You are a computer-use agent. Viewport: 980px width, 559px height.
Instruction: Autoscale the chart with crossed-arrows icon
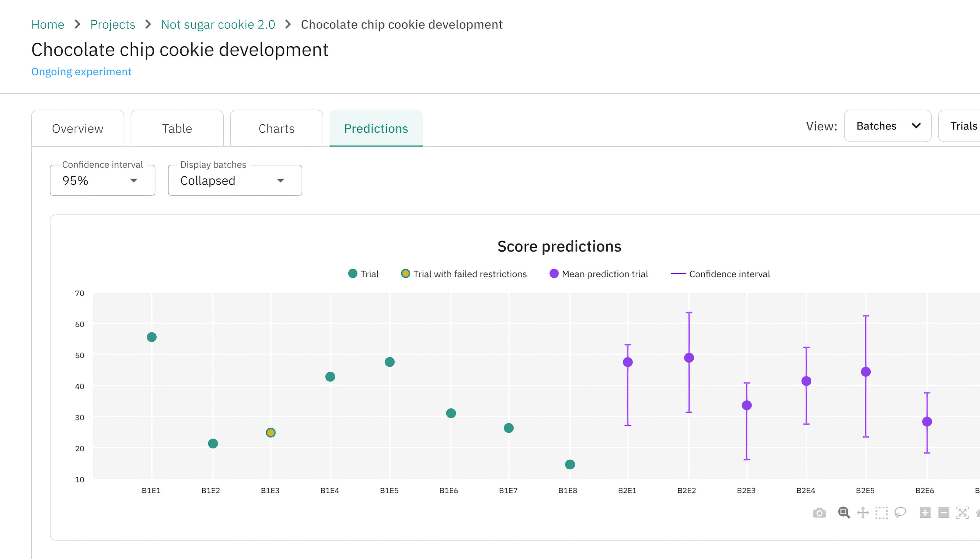pyautogui.click(x=962, y=513)
